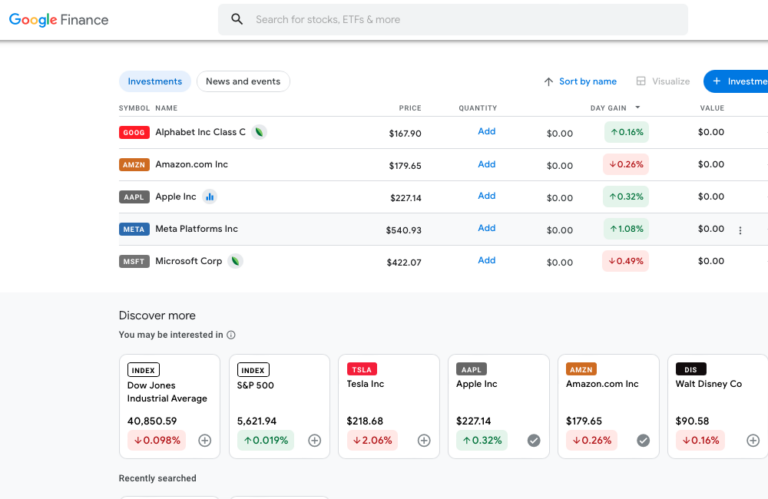Screen dimensions: 768x499
Task: Click the AMZN ticker badge in table
Action: (134, 165)
